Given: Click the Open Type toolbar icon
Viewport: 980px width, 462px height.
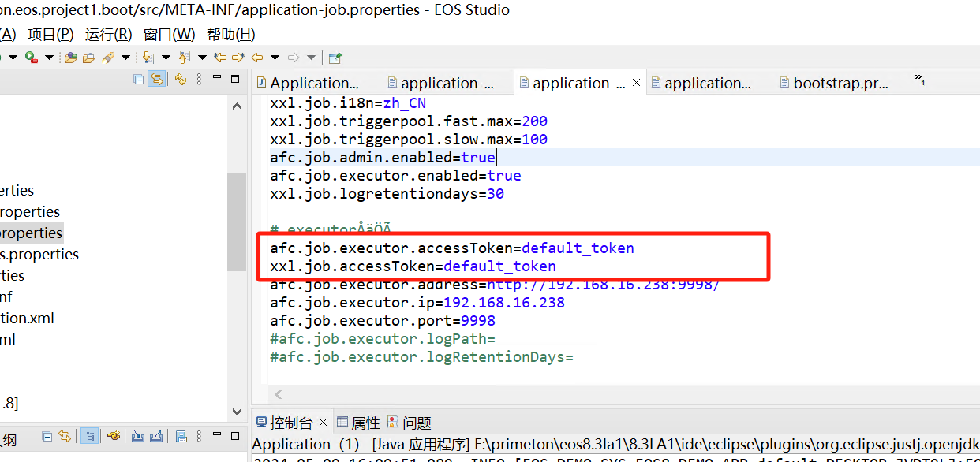Looking at the screenshot, I should coord(71,58).
